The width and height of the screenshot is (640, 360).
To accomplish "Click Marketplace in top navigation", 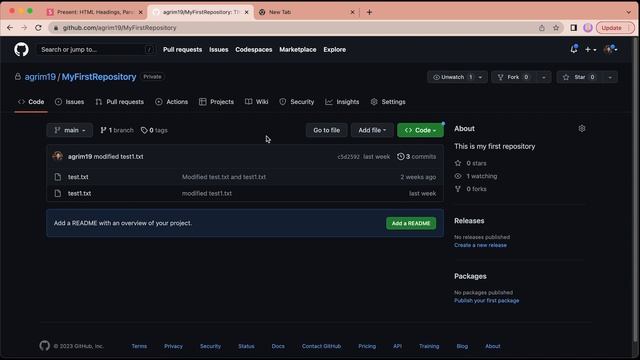I will point(298,49).
